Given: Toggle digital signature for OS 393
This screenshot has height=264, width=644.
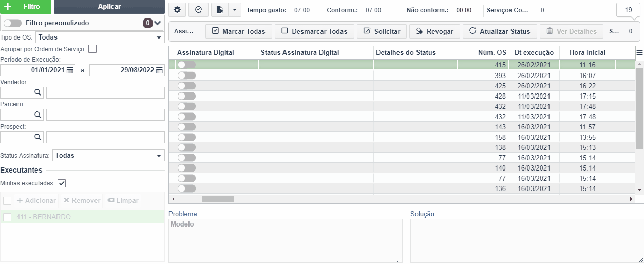Looking at the screenshot, I should coord(186,76).
